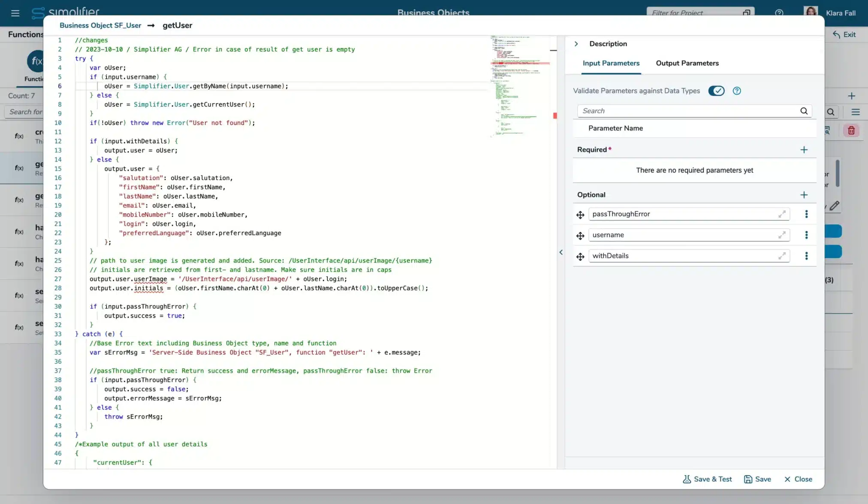
Task: Open help for Validate Parameters option
Action: (x=737, y=91)
